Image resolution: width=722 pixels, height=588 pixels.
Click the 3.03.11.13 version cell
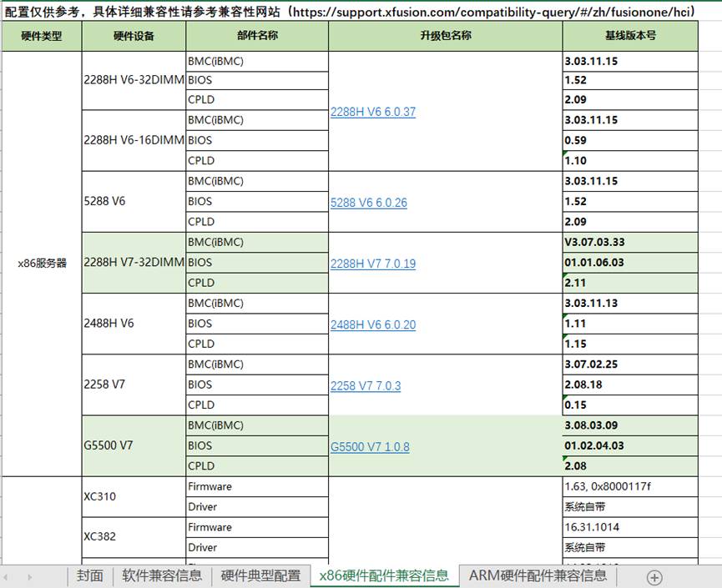630,304
